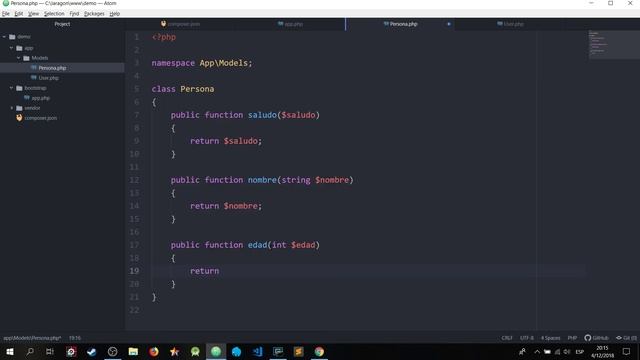
Task: Open the Windows notification center
Action: pyautogui.click(x=627, y=351)
